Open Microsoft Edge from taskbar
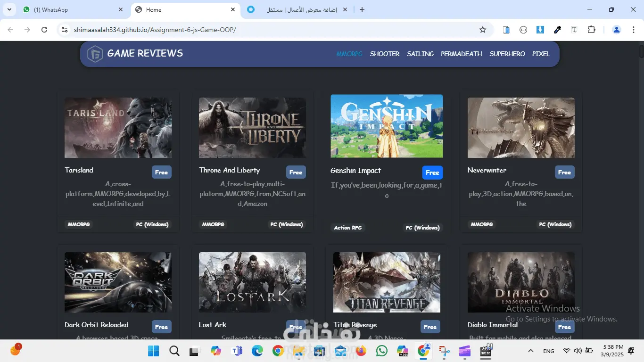The image size is (644, 362). pos(257,351)
